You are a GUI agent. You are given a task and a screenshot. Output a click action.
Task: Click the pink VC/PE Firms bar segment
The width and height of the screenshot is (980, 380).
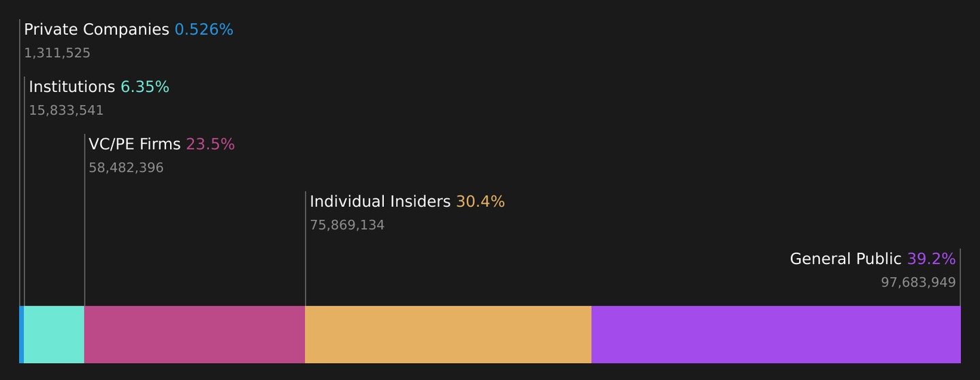coord(195,334)
